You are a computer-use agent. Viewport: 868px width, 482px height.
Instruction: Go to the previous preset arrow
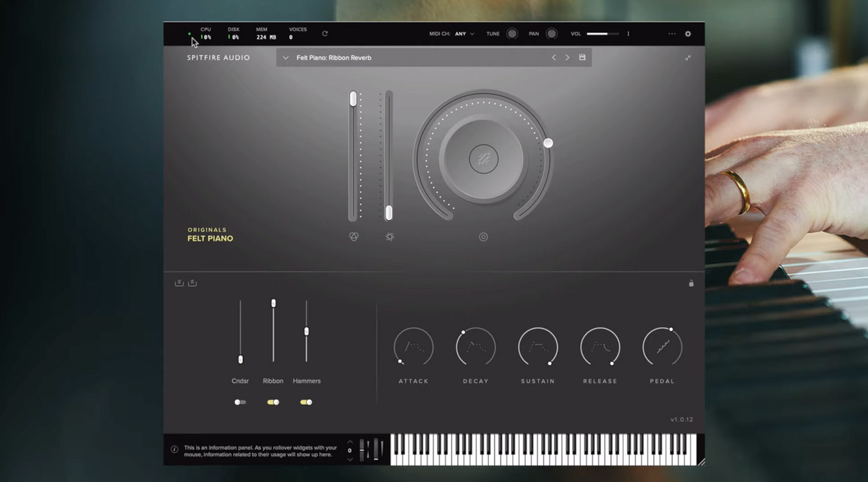(x=554, y=58)
